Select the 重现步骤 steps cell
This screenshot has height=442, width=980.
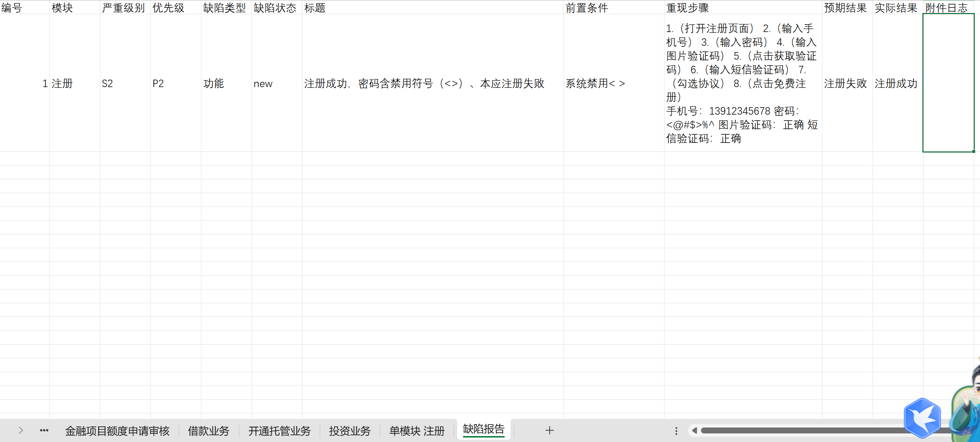coord(742,83)
